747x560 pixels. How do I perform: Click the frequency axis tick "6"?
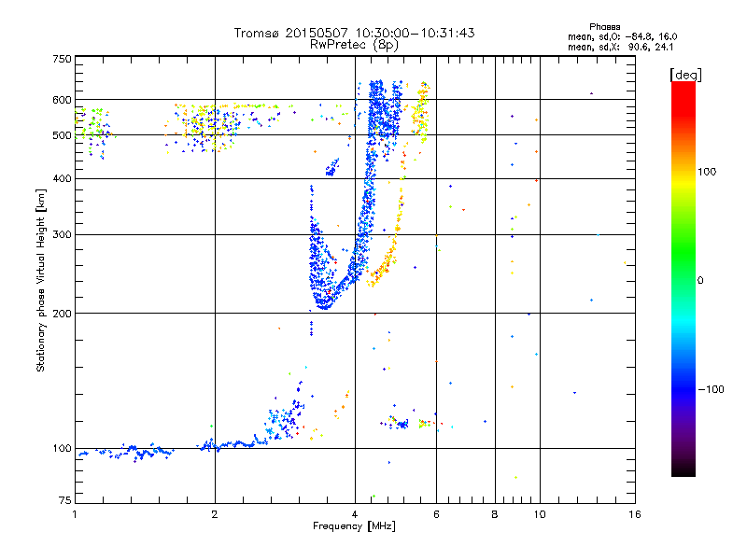click(x=436, y=514)
